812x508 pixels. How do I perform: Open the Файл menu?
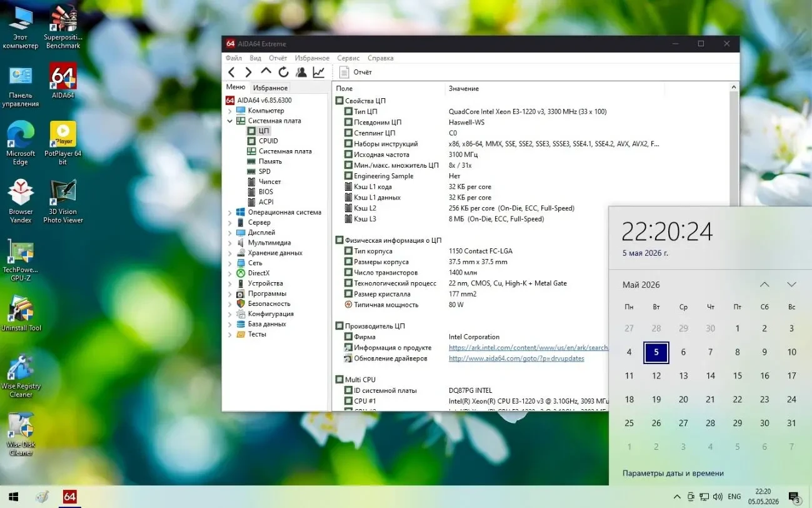point(234,58)
